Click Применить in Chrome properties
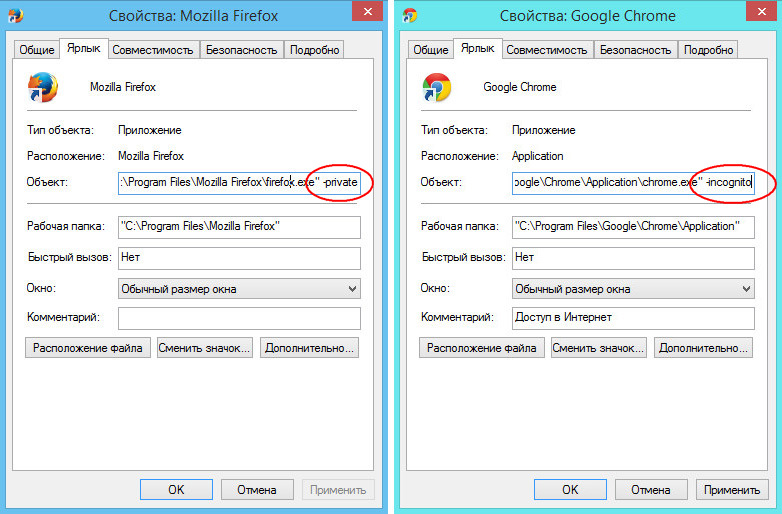The width and height of the screenshot is (782, 514). [x=732, y=490]
